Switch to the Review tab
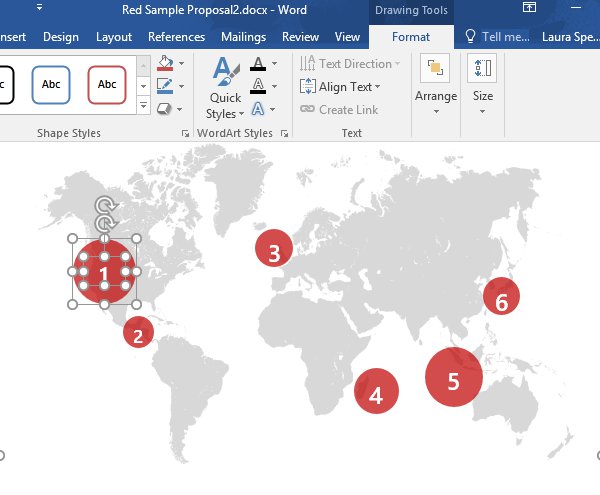Viewport: 600px width, 495px height. [300, 37]
